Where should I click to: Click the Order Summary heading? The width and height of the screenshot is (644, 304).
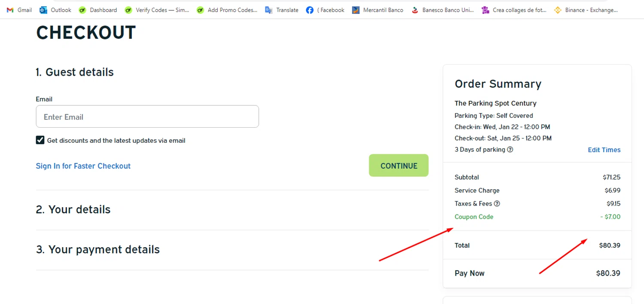[x=498, y=84]
